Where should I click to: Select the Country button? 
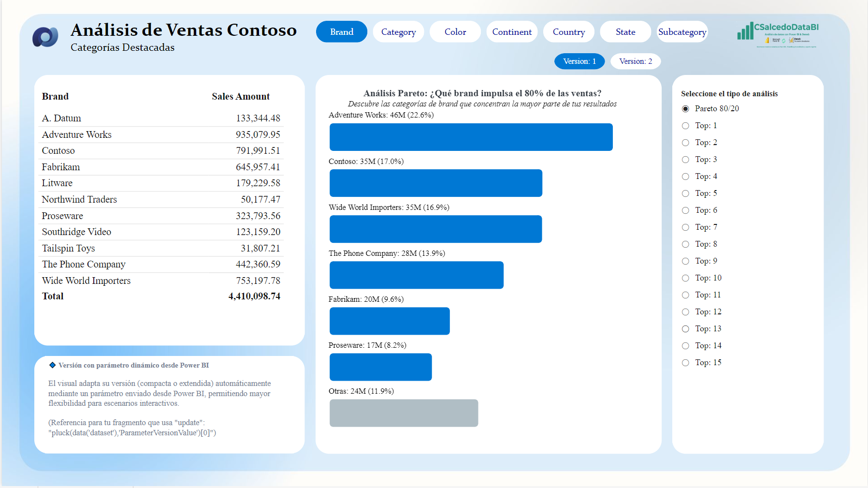(x=568, y=32)
